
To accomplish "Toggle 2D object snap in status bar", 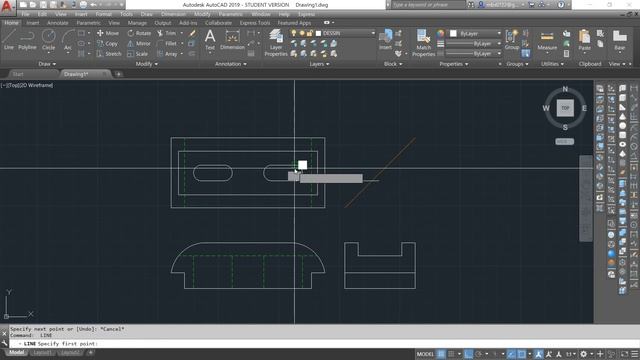I will coord(521,354).
